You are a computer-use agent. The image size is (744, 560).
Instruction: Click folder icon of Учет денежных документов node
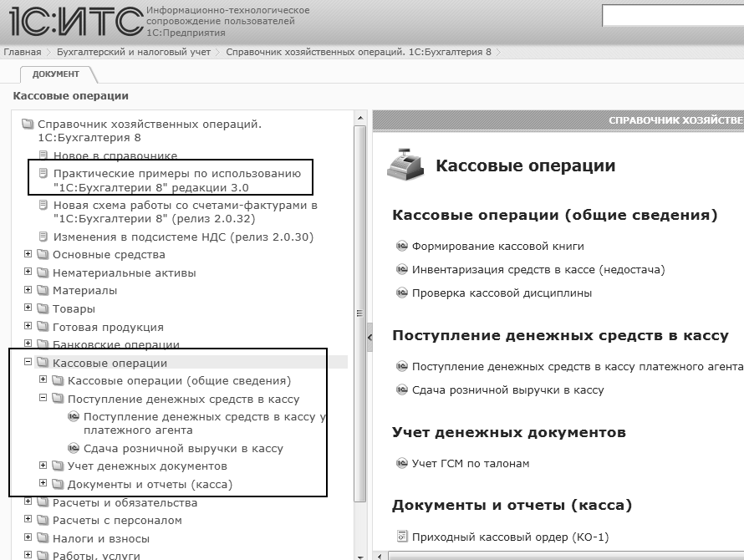[x=58, y=466]
